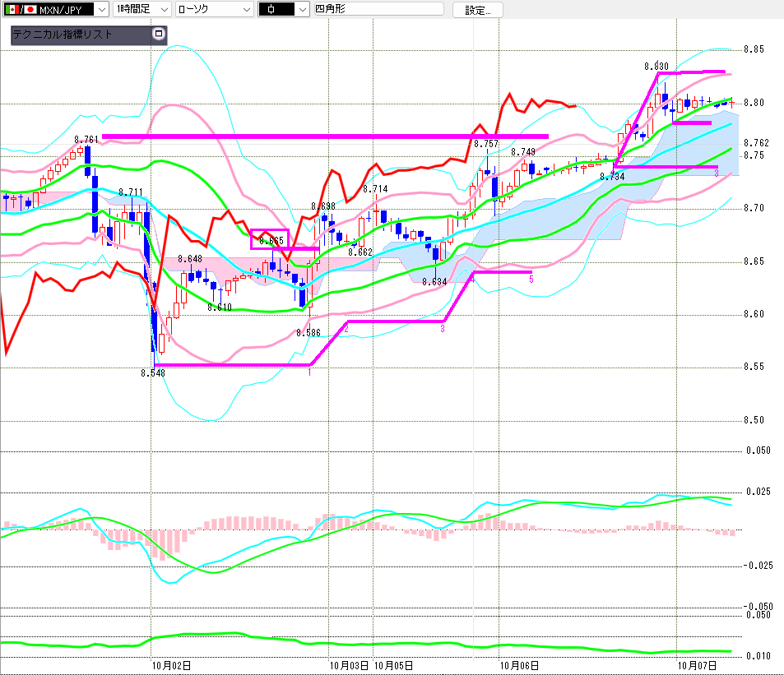Click the 四角形 shape field

(378, 9)
